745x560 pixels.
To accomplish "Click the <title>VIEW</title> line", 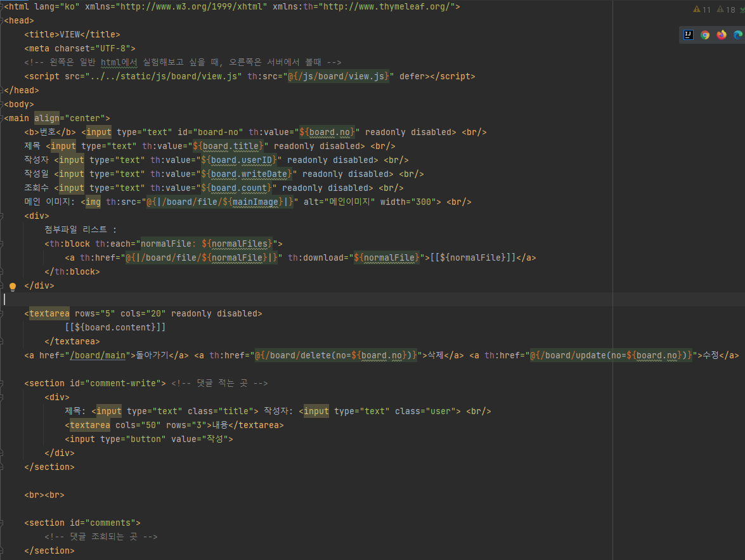I will point(72,35).
